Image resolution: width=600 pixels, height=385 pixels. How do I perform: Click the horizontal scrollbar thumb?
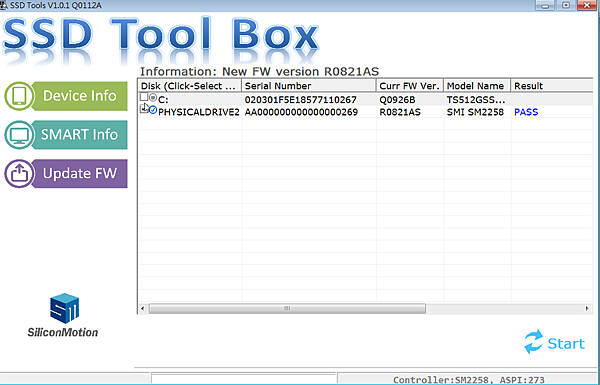pyautogui.click(x=287, y=308)
